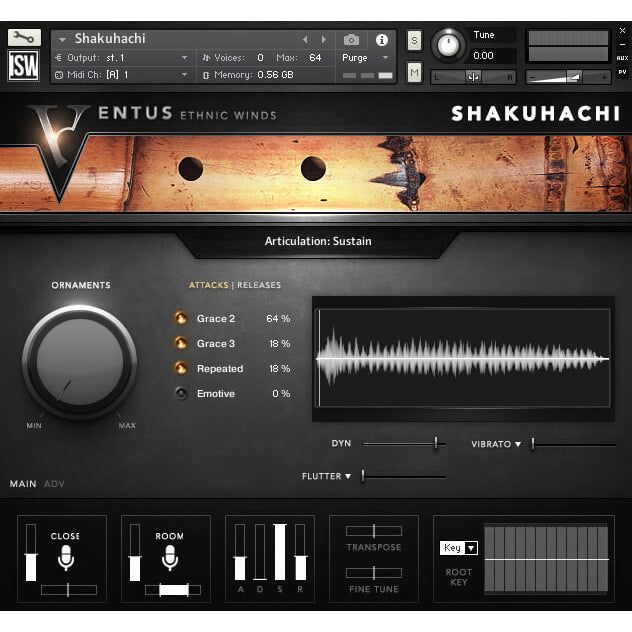
Task: Click the Repeated value 18 %
Action: (279, 368)
